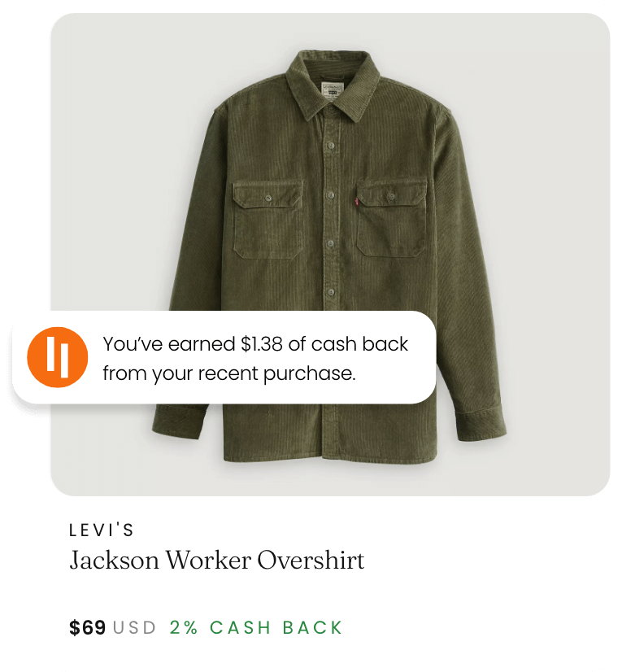Click the red Levi's tab on pocket
Viewport: 622px width, 672px height.
click(355, 200)
